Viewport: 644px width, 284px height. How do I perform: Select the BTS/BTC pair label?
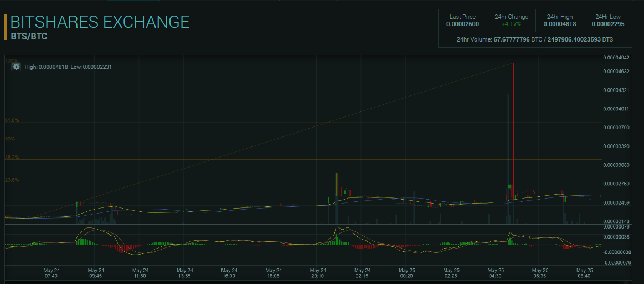click(x=29, y=37)
